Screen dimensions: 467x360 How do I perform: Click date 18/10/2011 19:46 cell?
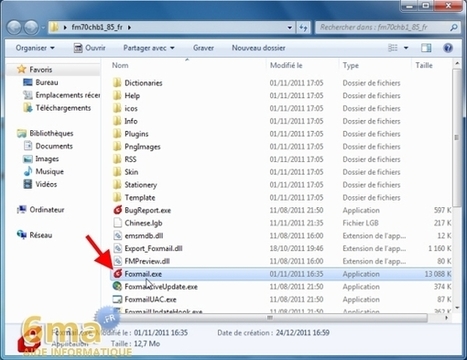pyautogui.click(x=296, y=248)
